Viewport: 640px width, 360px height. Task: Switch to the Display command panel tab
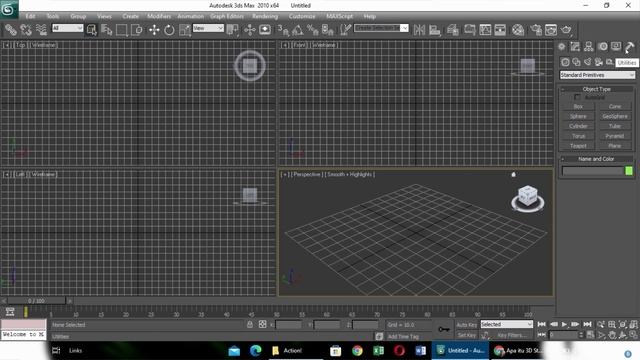(616, 47)
